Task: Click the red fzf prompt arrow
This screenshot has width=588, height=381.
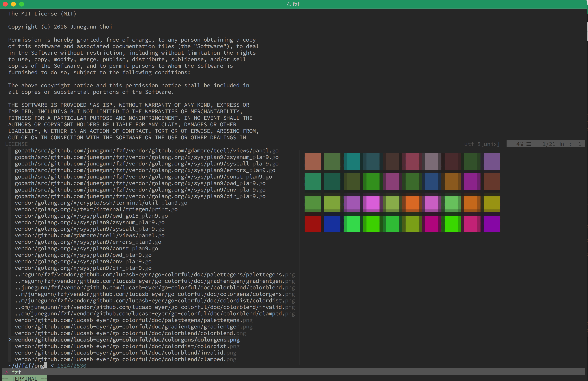Action: coord(7,372)
